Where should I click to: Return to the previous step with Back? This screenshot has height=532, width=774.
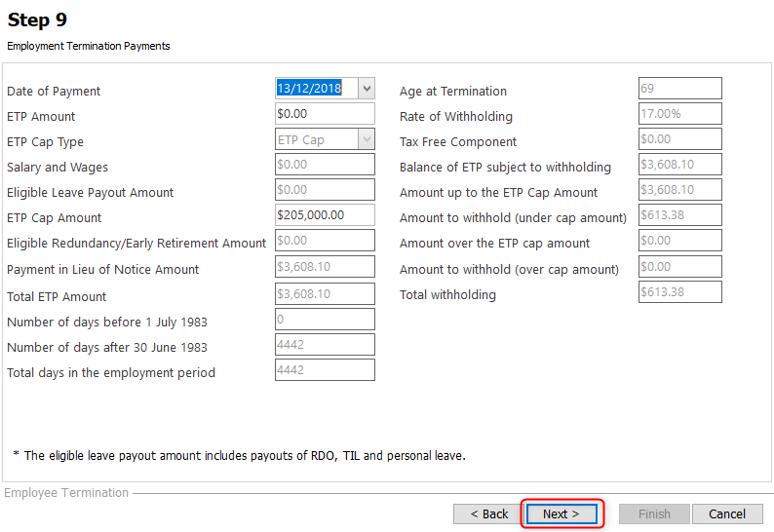click(x=488, y=513)
